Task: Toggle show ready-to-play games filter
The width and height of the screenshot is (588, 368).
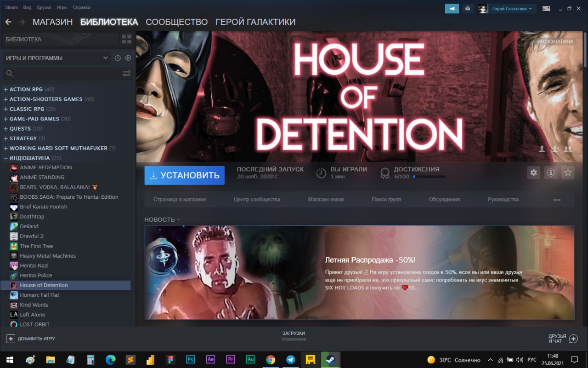Action: click(128, 58)
